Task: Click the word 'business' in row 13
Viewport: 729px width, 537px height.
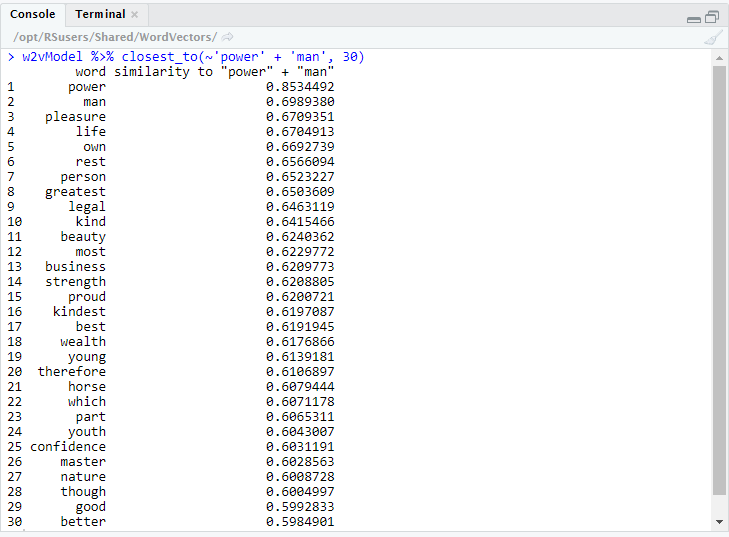Action: tap(75, 267)
